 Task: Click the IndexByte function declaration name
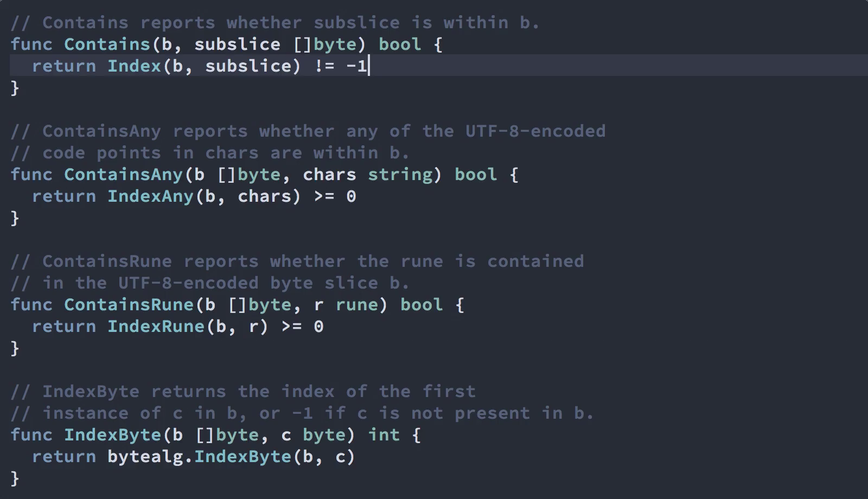click(x=113, y=435)
